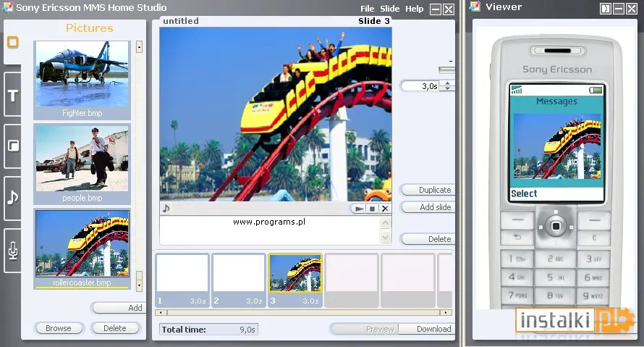This screenshot has width=644, height=347.
Task: Click the Duplicate button
Action: pyautogui.click(x=428, y=190)
